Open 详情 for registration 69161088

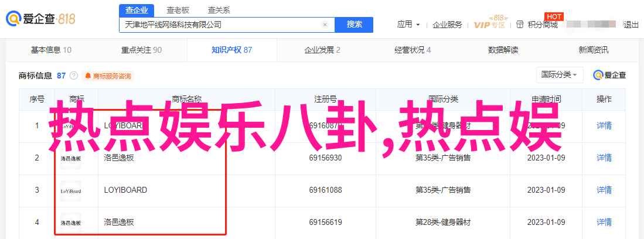tap(604, 190)
